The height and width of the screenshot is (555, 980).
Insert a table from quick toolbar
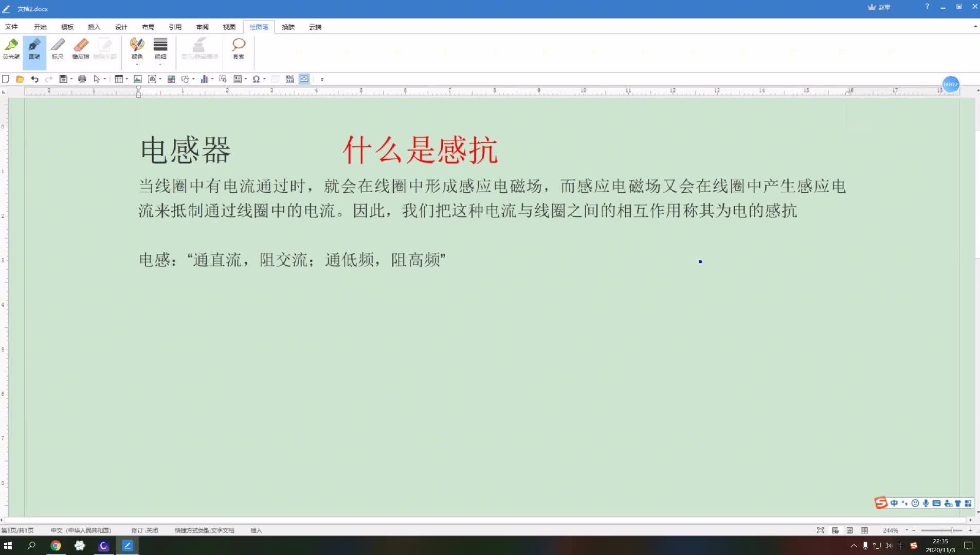[119, 79]
